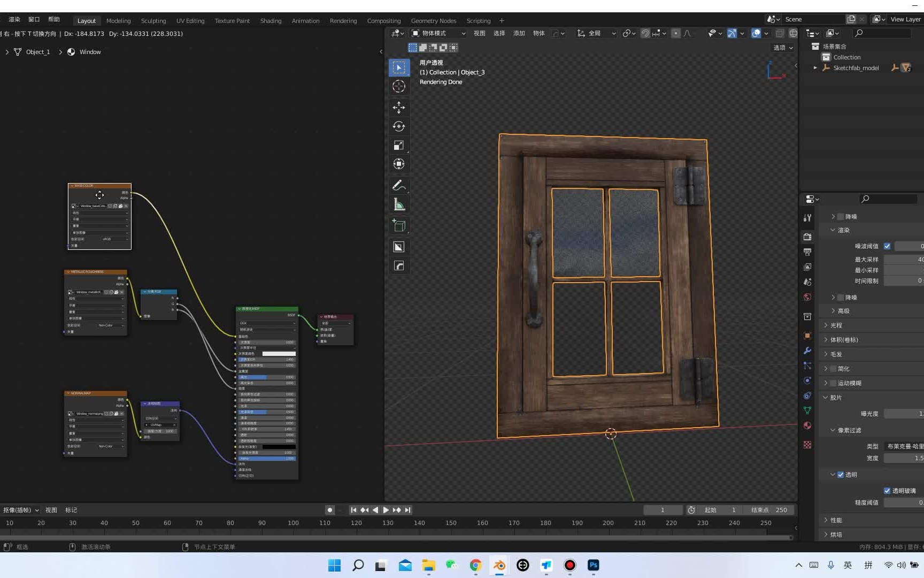
Task: Toggle the 透明玻璃 checkbox
Action: [887, 490]
